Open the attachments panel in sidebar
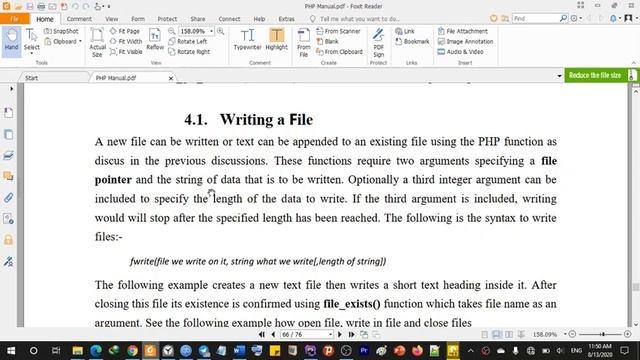The width and height of the screenshot is (640, 360). pyautogui.click(x=8, y=198)
